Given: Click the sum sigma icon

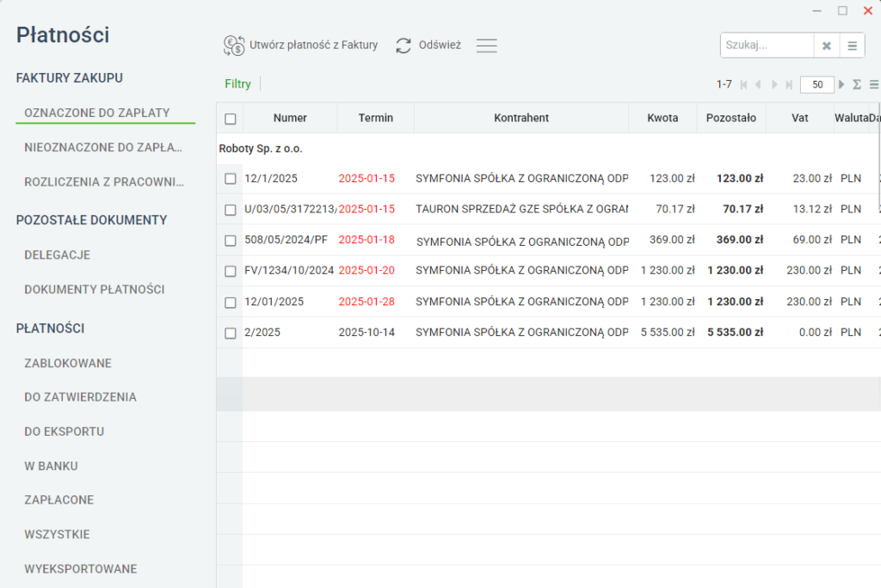Looking at the screenshot, I should 857,84.
